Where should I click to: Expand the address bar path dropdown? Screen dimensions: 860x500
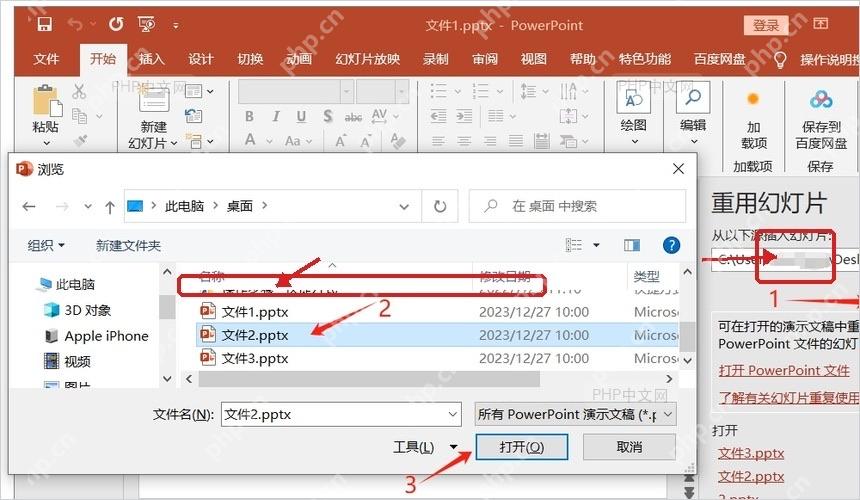click(x=404, y=207)
